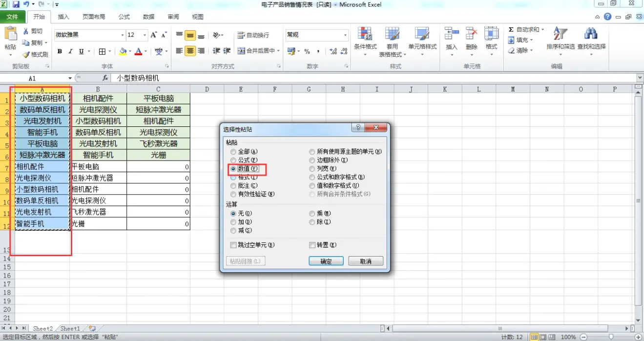Expand Merge and Center (合并后居中) dropdown arrow

279,51
